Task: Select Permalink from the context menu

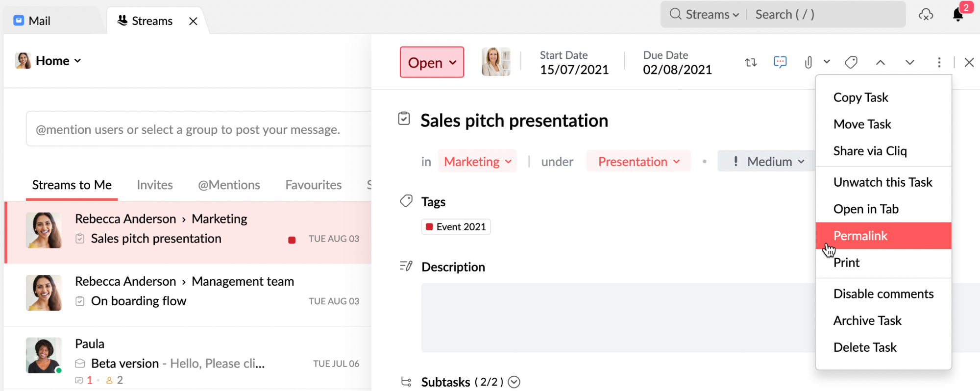Action: click(x=860, y=236)
